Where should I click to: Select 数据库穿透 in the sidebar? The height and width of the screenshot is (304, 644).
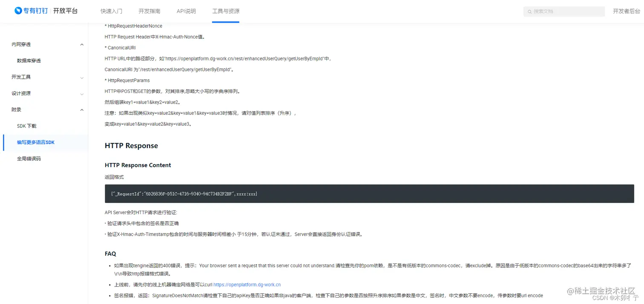pos(29,60)
